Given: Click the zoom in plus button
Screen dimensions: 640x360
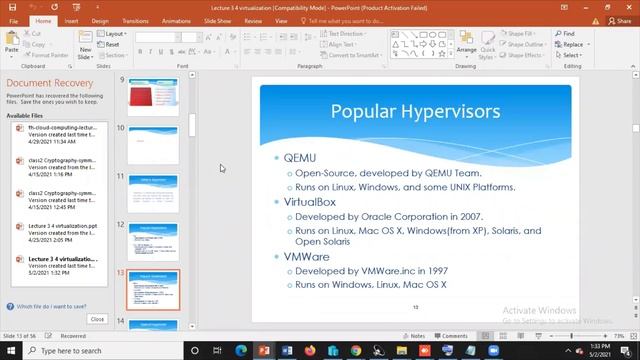Looking at the screenshot, I should pyautogui.click(x=605, y=336).
